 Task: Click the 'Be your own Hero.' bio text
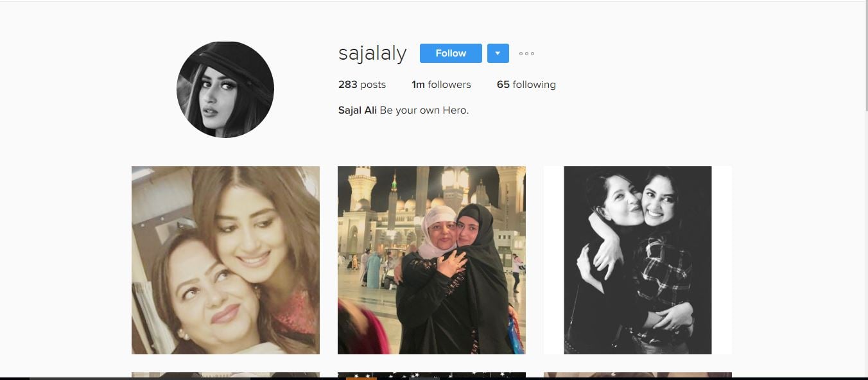[424, 110]
